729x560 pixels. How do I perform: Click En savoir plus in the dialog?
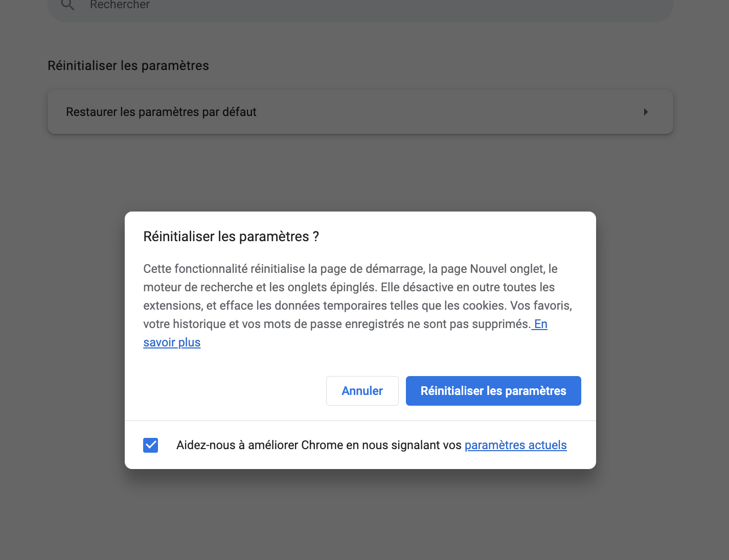tap(172, 342)
